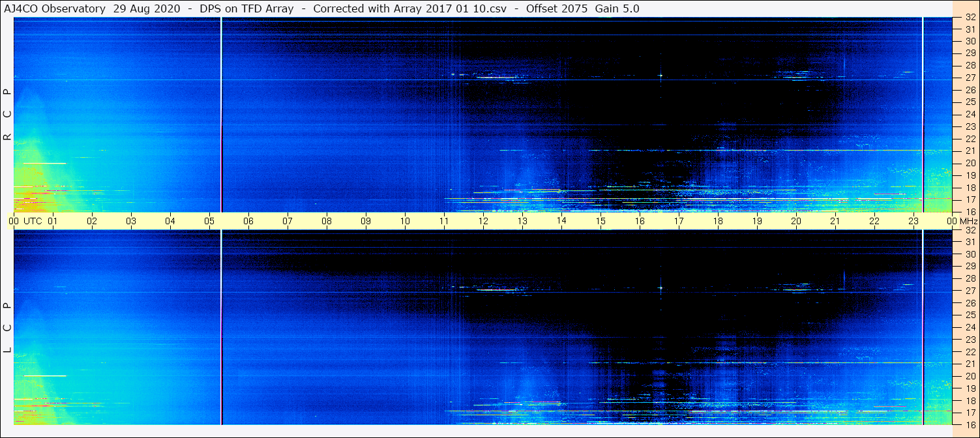Click the bright star burst at 27 MHz in LCP
This screenshot has height=438, width=980.
click(661, 287)
